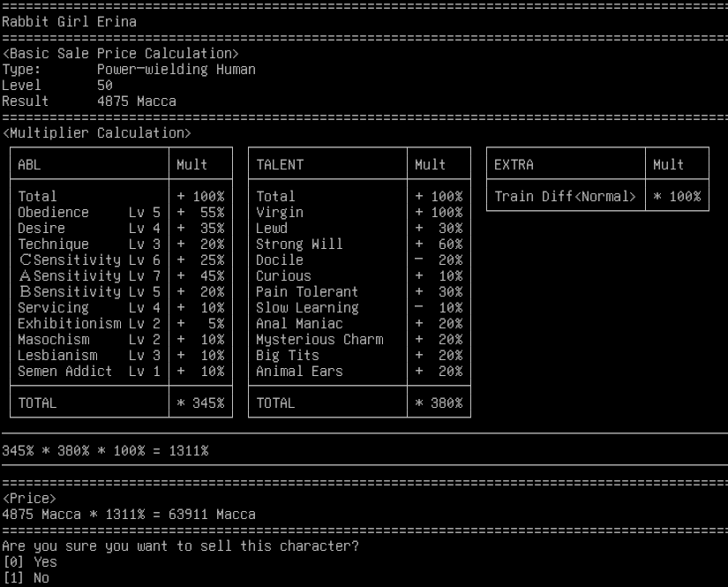Click the TALENT TOTAL * 380% value

[x=439, y=403]
